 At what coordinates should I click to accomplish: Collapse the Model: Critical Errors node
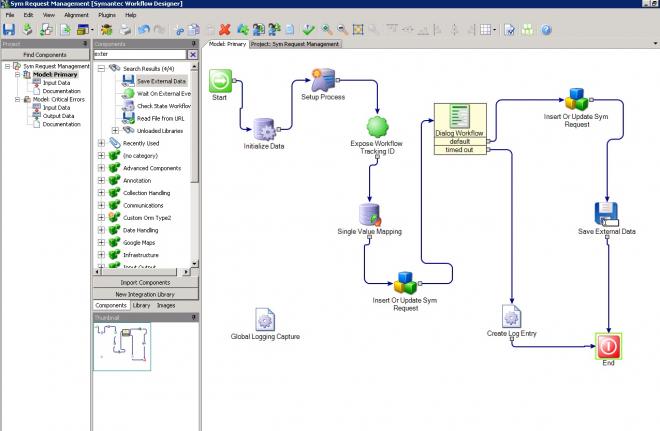[17, 99]
